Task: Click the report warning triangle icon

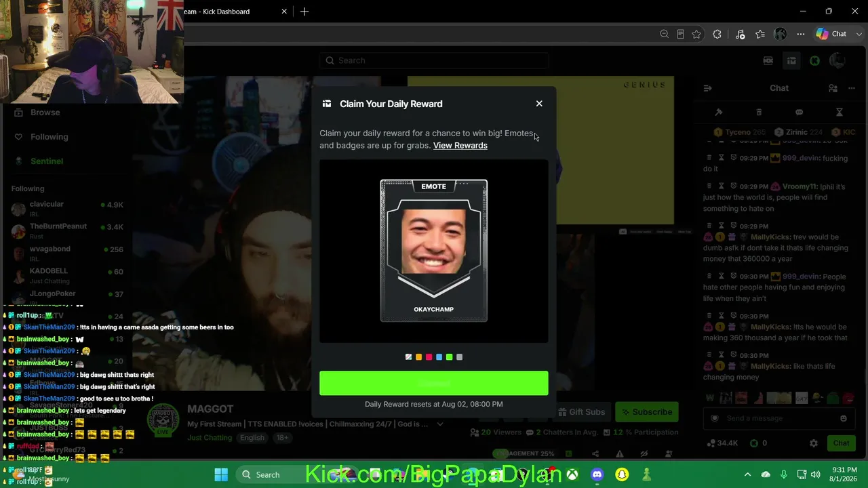Action: coord(619,454)
